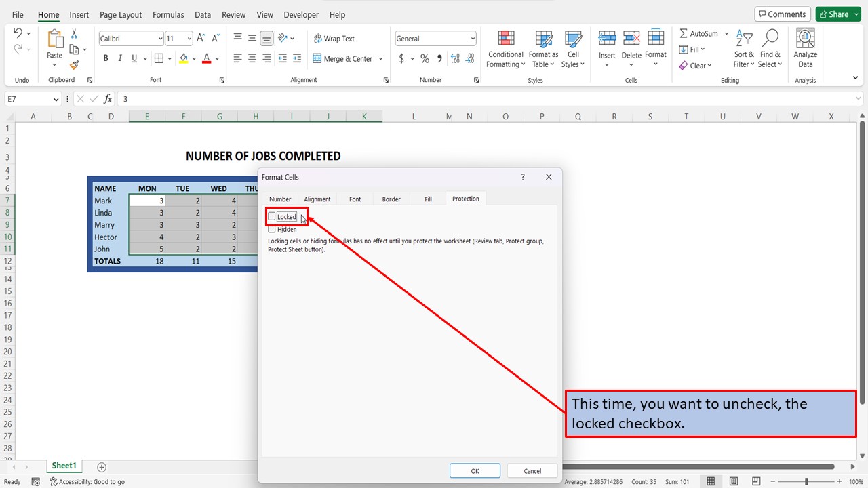Viewport: 868px width, 488px height.
Task: Apply italic formatting with the Italic icon
Action: [x=119, y=58]
